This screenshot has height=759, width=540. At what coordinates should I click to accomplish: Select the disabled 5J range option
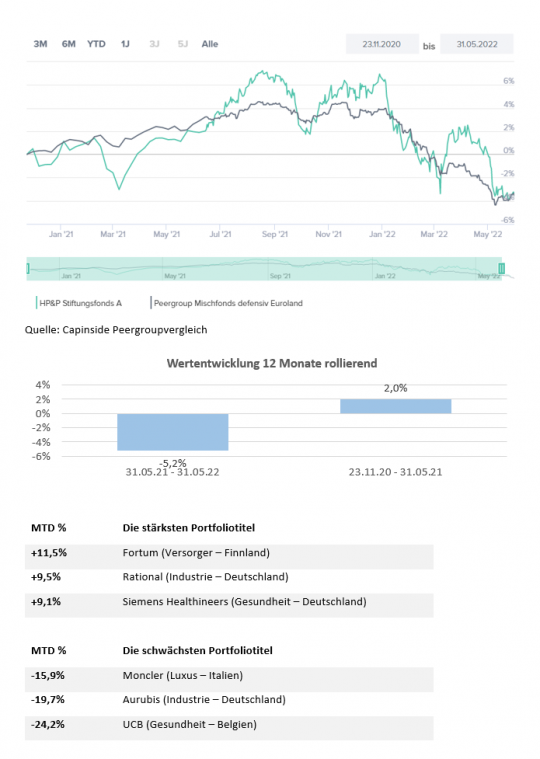182,44
